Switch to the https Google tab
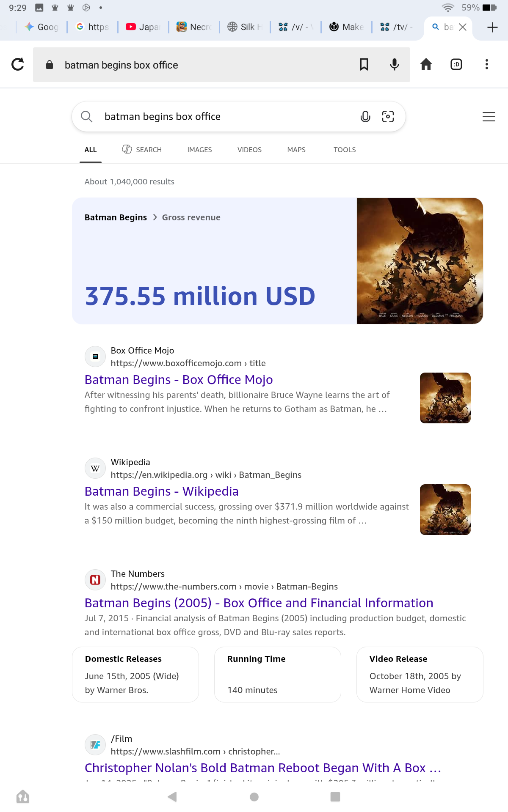This screenshot has height=812, width=508. coord(92,27)
